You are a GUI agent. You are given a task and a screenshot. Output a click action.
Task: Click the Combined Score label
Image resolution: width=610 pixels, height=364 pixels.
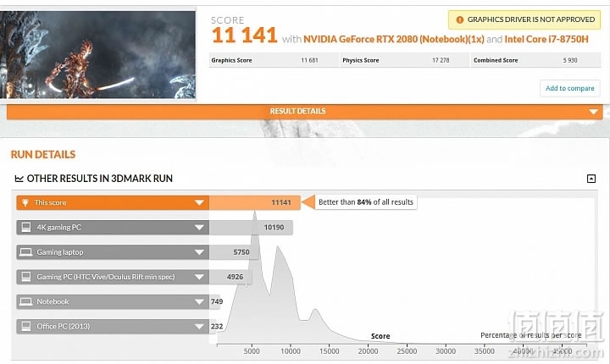tap(496, 60)
